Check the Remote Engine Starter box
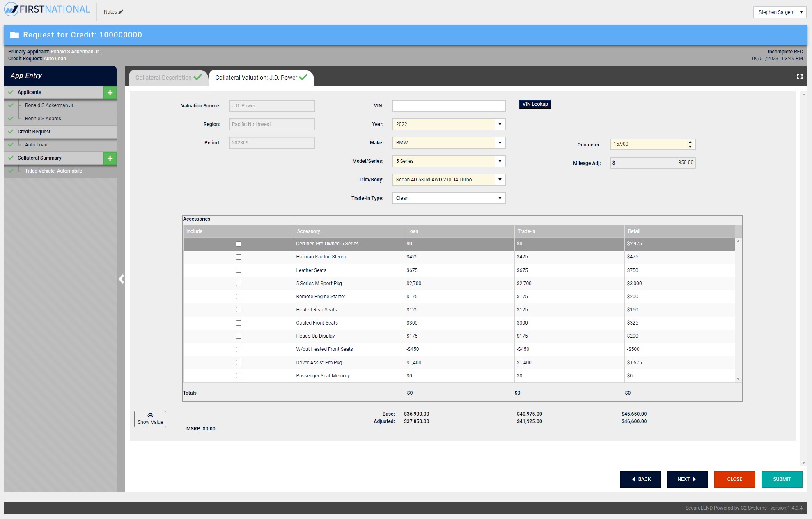Image resolution: width=812 pixels, height=519 pixels. pyautogui.click(x=239, y=297)
